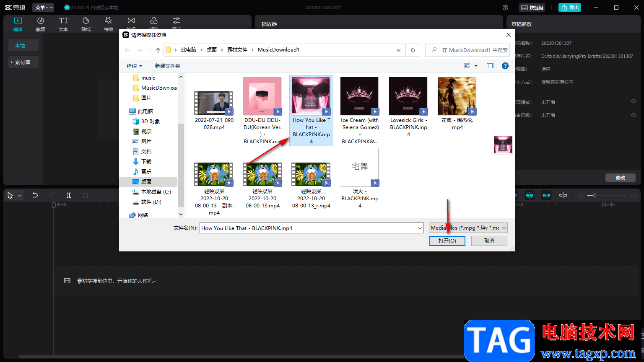
Task: Select the Lovesick Girls - BLACKPINK.mp4 file
Action: tap(408, 107)
